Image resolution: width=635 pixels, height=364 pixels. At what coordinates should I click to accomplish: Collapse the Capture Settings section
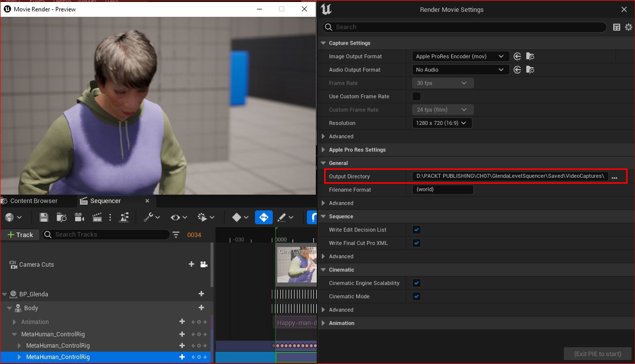click(x=323, y=43)
